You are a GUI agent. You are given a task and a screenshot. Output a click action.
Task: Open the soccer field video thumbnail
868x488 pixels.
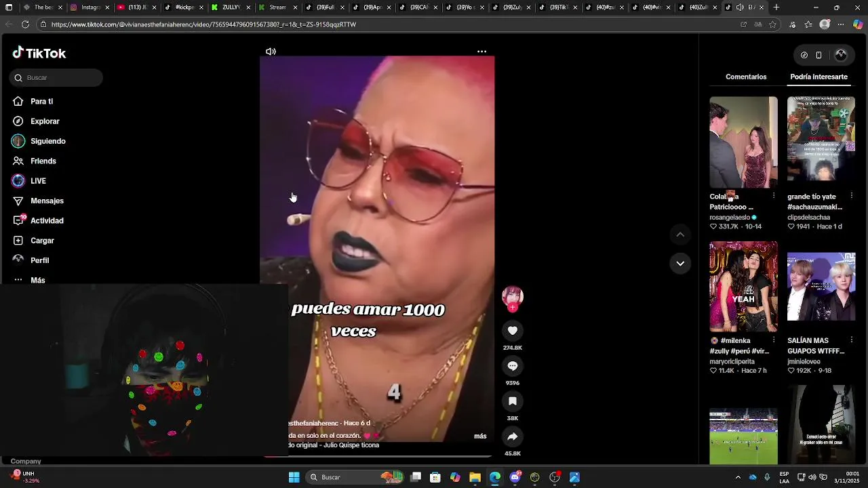(x=744, y=436)
